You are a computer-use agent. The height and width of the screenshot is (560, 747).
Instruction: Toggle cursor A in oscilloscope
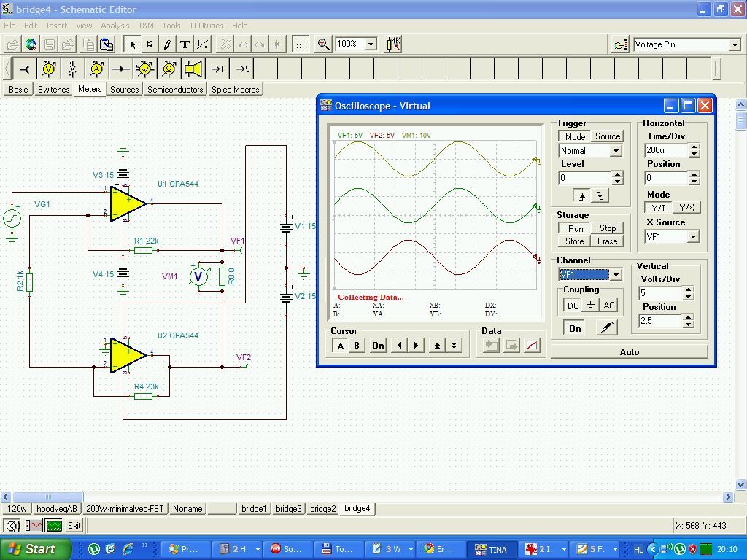click(x=340, y=346)
